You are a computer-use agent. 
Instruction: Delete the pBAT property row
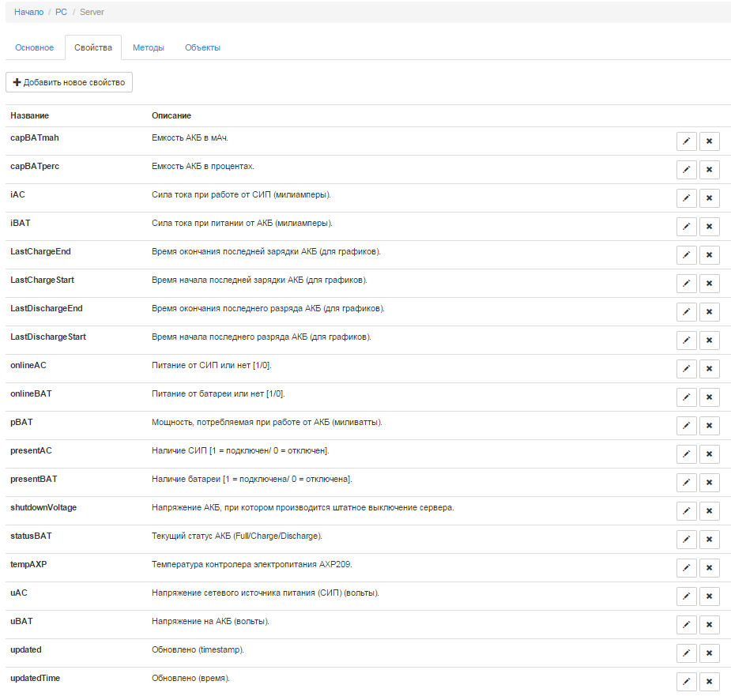coord(709,426)
